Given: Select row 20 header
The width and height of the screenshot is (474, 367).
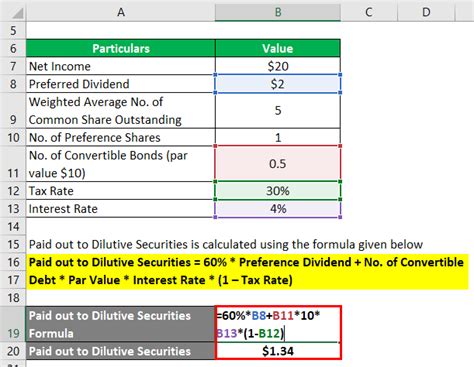Looking at the screenshot, I should (13, 351).
